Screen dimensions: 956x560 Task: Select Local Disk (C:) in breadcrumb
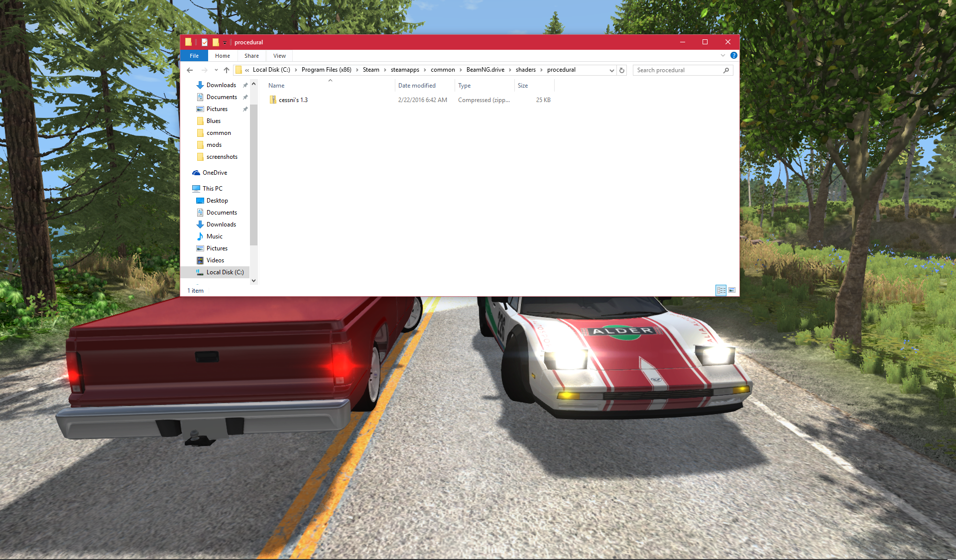pyautogui.click(x=271, y=70)
